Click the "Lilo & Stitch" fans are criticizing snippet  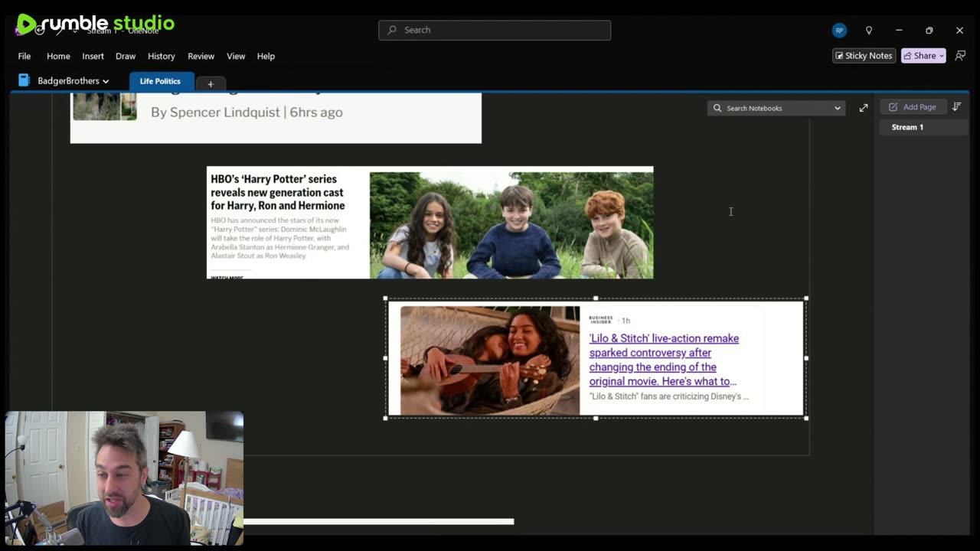click(x=669, y=396)
